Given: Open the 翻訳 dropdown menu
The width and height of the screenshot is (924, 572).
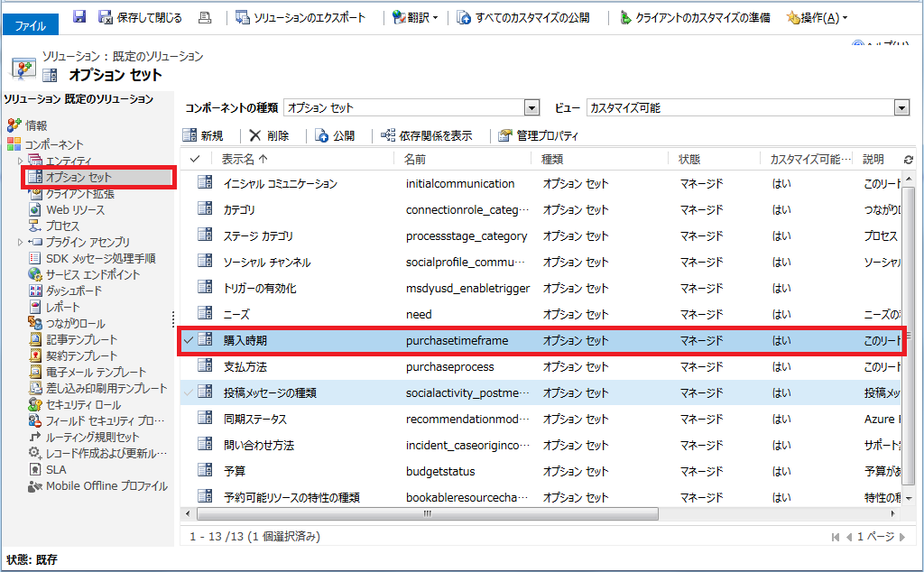Looking at the screenshot, I should click(415, 18).
